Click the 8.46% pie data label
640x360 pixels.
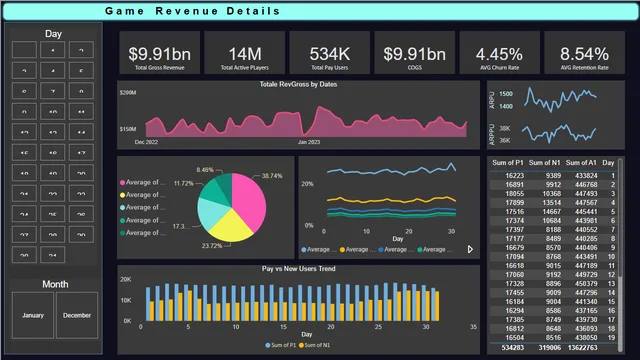click(205, 170)
